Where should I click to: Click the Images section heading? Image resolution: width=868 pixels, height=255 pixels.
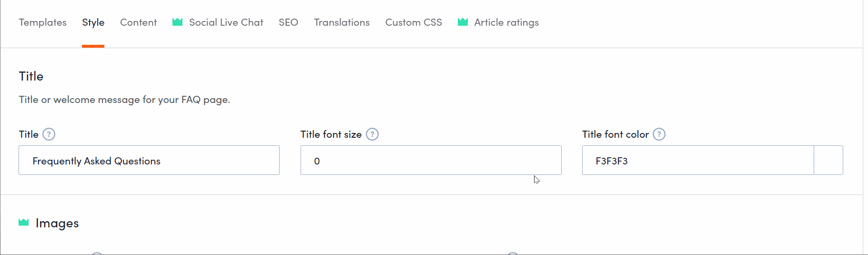point(57,223)
